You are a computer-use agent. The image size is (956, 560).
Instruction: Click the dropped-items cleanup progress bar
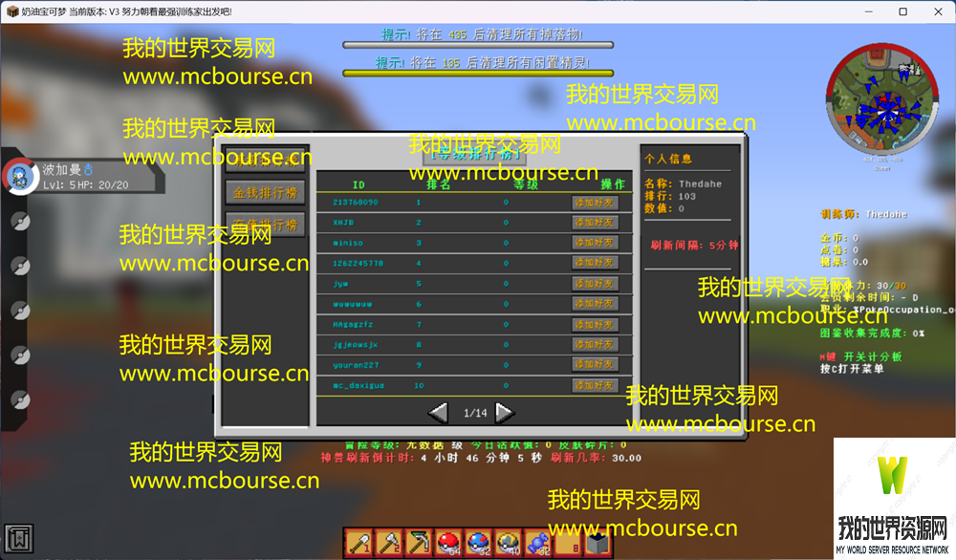click(x=478, y=45)
